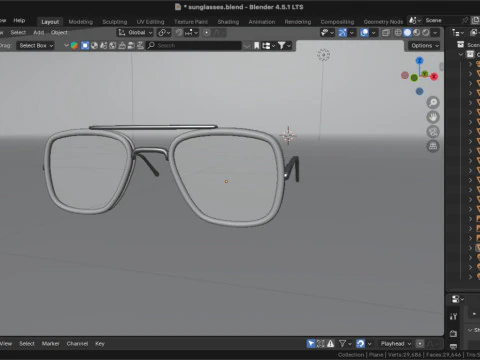Screen dimensions: 480x360
Task: Click the multicolor sphere icon in toolbar
Action: click(x=74, y=45)
